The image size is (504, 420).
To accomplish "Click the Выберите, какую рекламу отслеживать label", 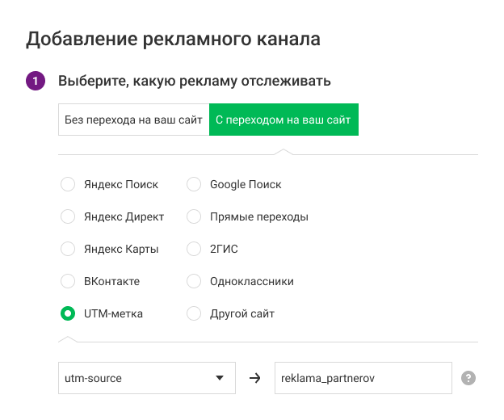I will (194, 82).
